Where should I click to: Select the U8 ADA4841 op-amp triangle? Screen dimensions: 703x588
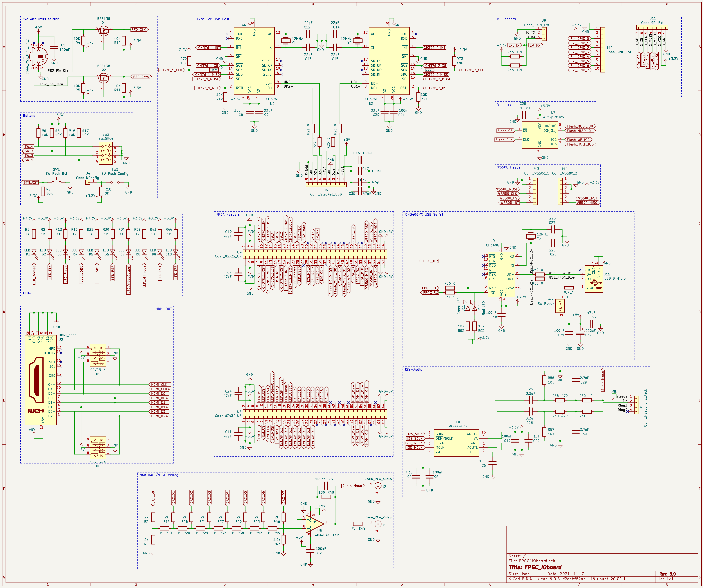tap(315, 524)
